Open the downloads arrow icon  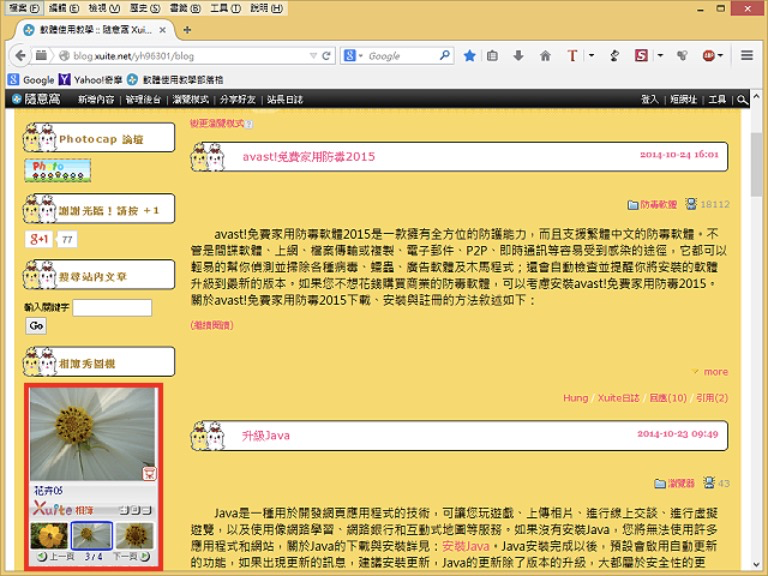tap(518, 56)
